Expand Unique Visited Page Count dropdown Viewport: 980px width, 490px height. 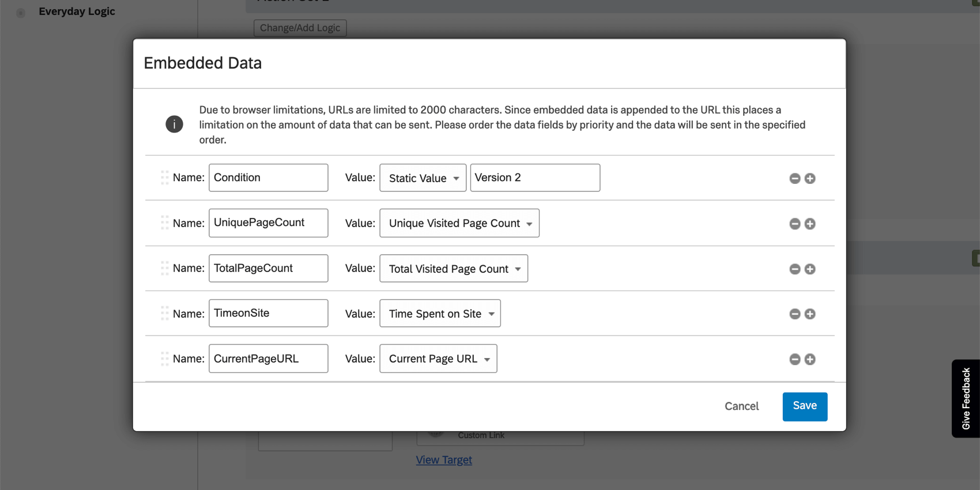coord(459,223)
